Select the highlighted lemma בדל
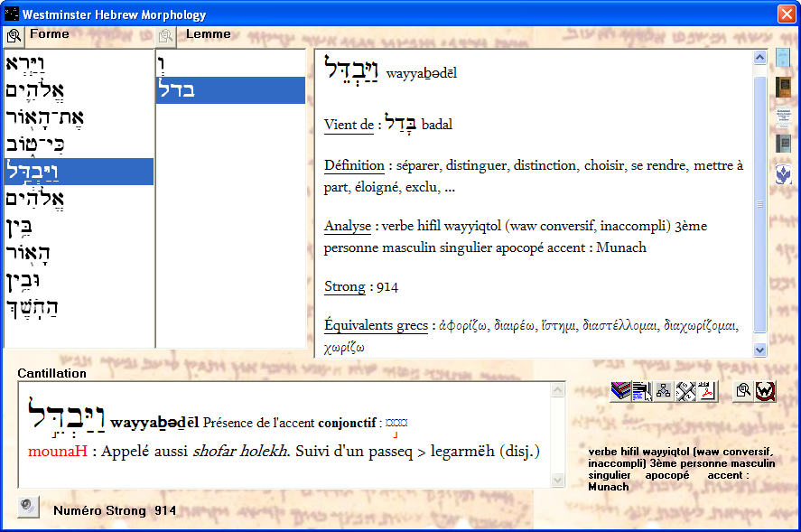Screen dimensions: 801x532 (x=230, y=90)
